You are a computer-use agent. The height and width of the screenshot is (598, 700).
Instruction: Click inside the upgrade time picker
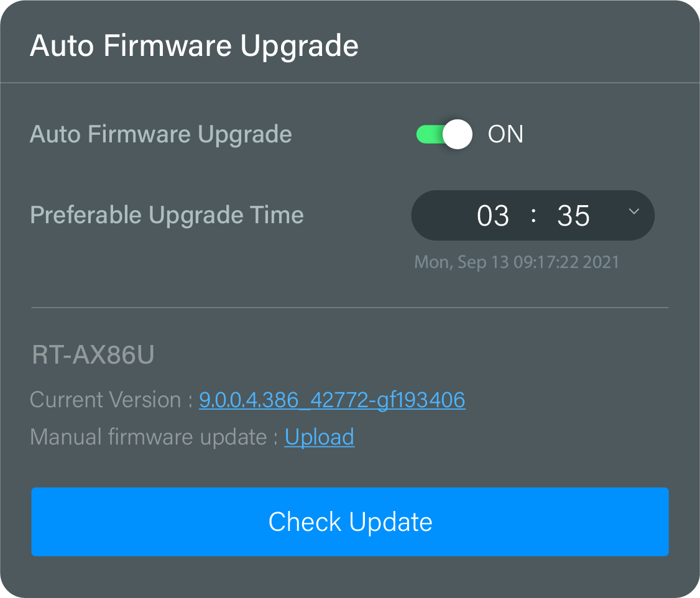[x=533, y=216]
